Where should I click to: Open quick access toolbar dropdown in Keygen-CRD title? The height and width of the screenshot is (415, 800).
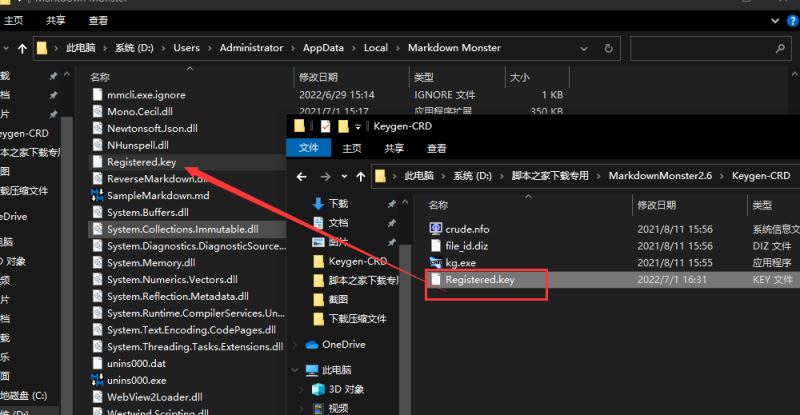pyautogui.click(x=358, y=127)
